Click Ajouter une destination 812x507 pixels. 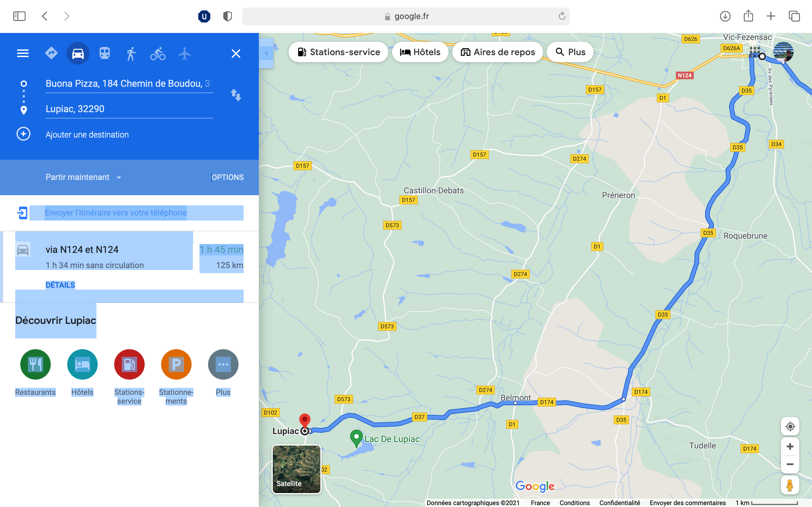coord(87,134)
